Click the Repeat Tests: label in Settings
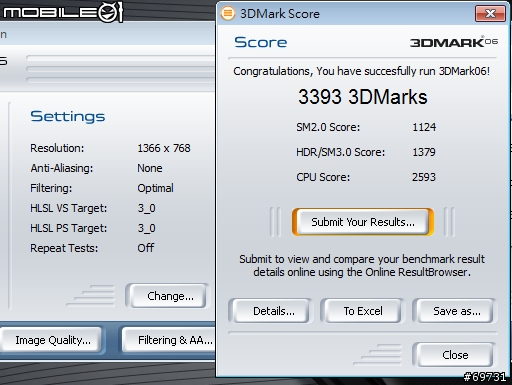This screenshot has height=385, width=512. pos(64,248)
